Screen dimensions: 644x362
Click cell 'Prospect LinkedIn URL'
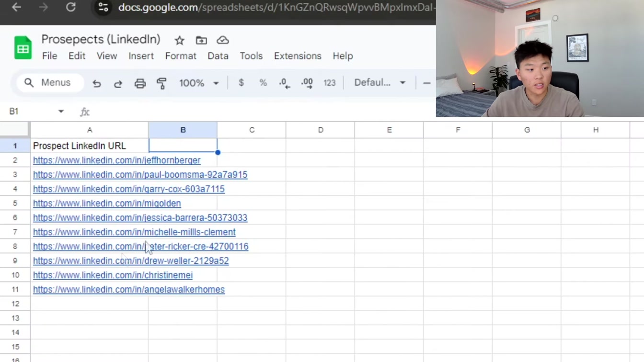click(x=89, y=146)
